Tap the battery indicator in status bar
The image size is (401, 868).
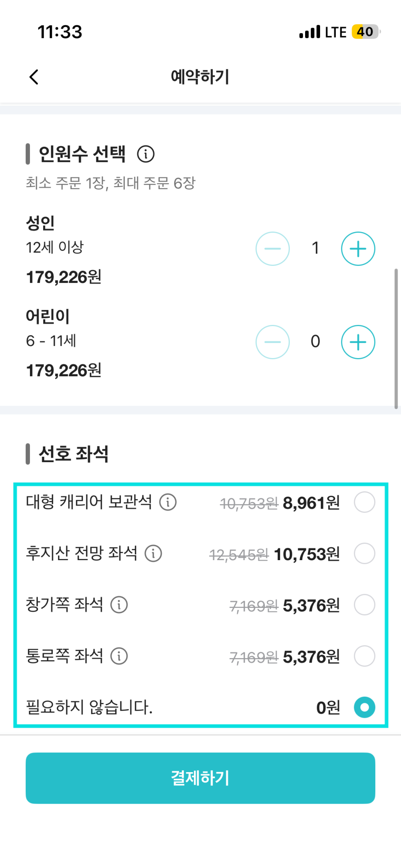point(365,32)
